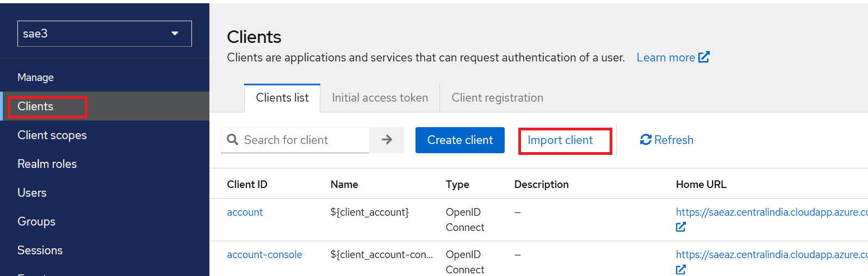Click the Refresh circular arrows icon
This screenshot has height=276, width=868.
[x=646, y=140]
